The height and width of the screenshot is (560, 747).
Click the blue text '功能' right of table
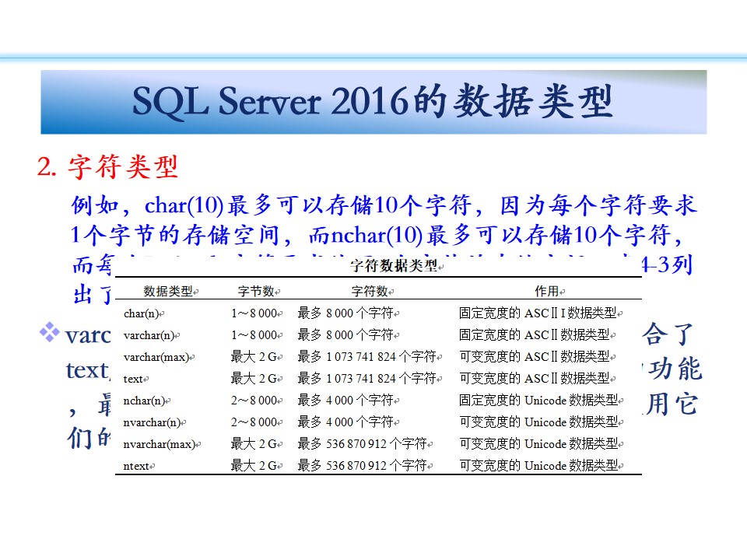tap(675, 369)
